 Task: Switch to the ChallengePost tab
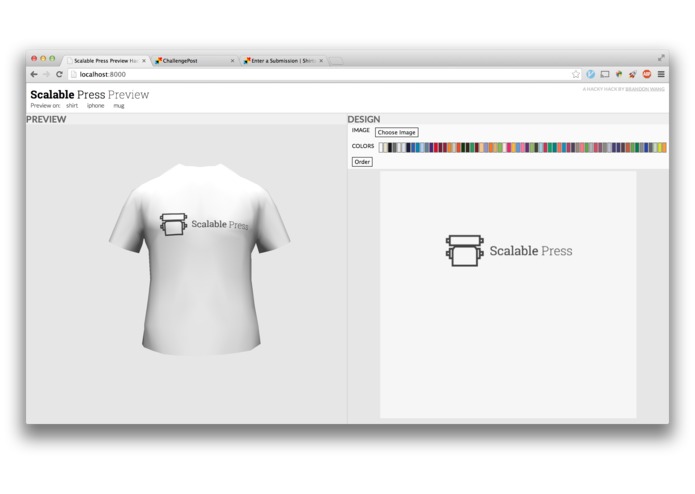pyautogui.click(x=194, y=61)
